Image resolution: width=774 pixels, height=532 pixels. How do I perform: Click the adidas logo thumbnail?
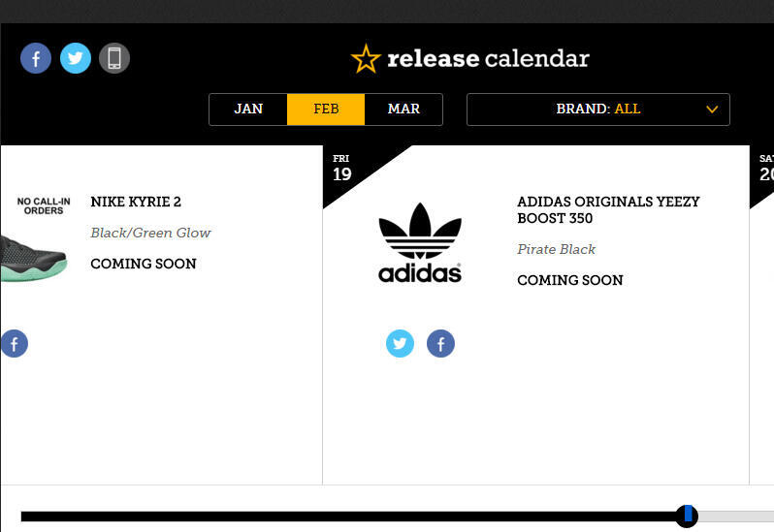[x=420, y=242]
